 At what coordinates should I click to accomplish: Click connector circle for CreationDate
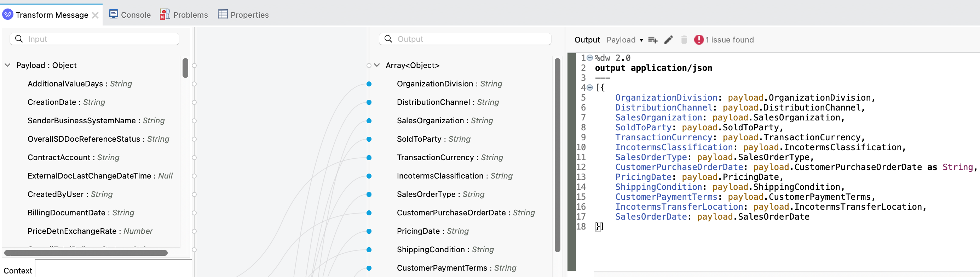(x=194, y=102)
